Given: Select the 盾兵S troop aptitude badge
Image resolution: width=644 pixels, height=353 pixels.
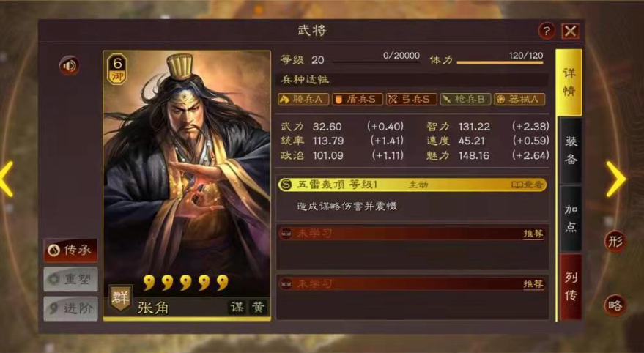Looking at the screenshot, I should pyautogui.click(x=358, y=100).
